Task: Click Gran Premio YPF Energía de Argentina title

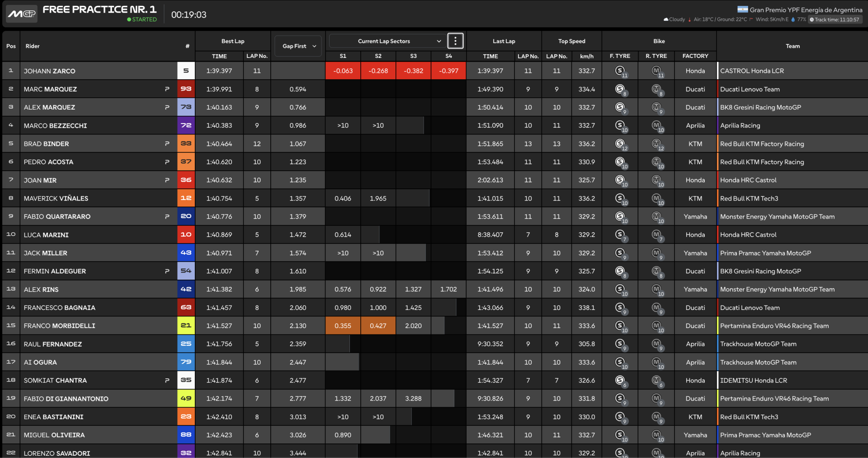Action: 806,10
